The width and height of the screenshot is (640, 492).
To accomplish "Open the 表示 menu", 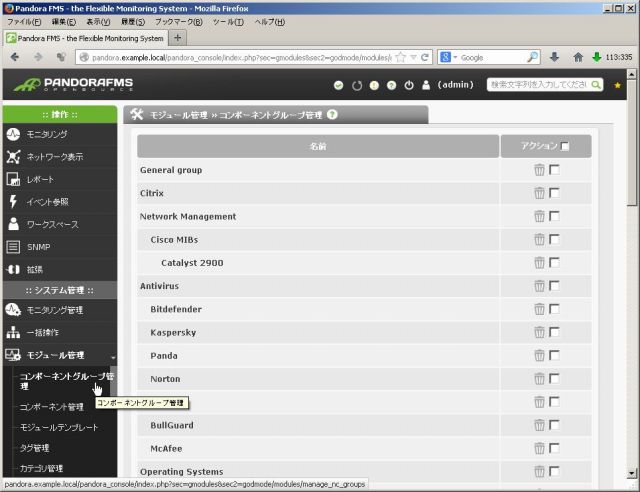I will coord(98,22).
